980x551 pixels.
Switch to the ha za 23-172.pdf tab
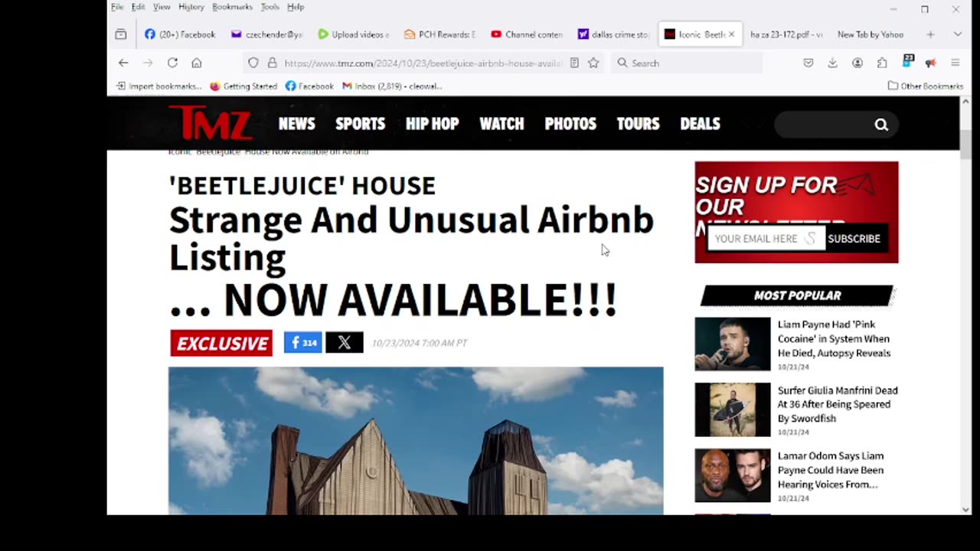pyautogui.click(x=787, y=34)
